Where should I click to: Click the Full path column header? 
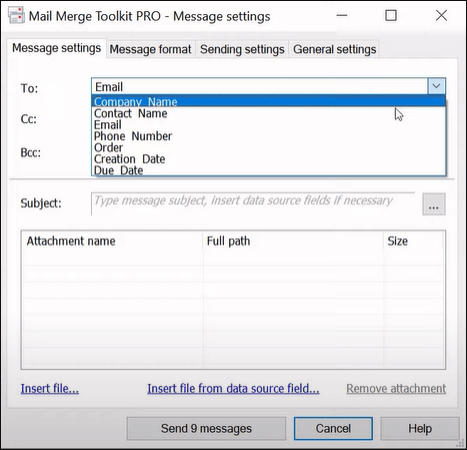293,241
